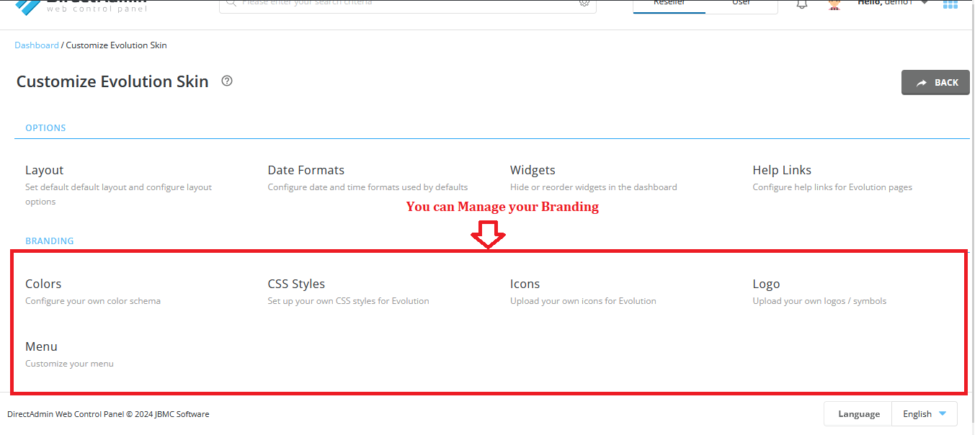Open the Layout options
Screen dimensions: 980x435
[45, 170]
